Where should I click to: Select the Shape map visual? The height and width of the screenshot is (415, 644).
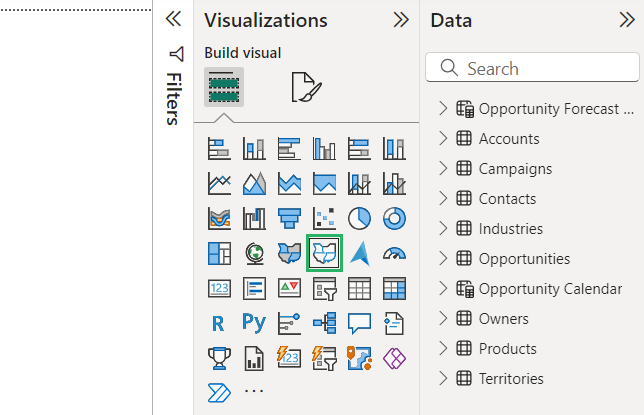coord(325,253)
